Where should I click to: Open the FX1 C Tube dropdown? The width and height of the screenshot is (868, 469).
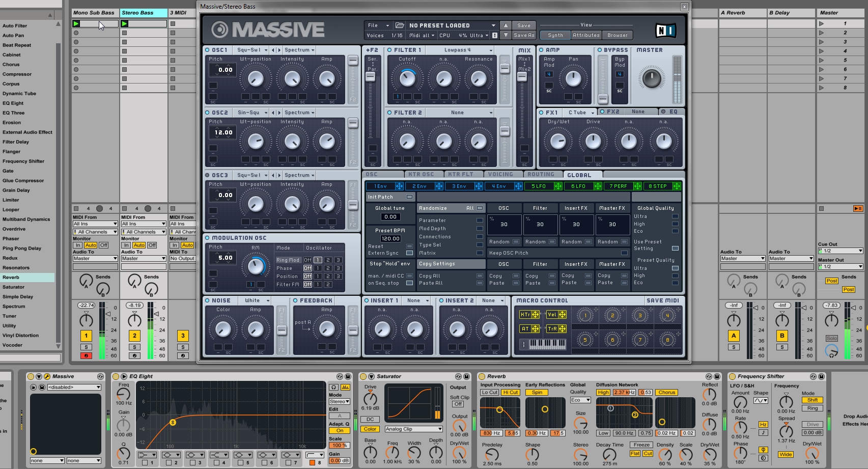click(x=580, y=112)
